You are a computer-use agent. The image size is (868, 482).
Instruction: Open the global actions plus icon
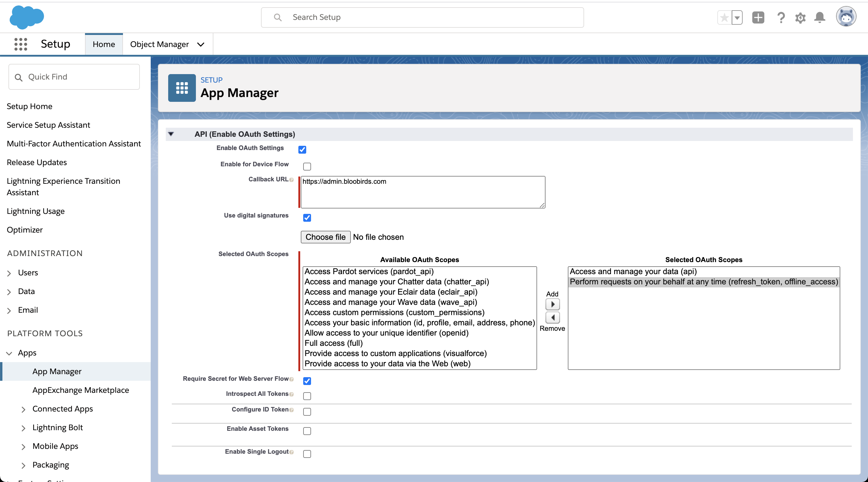point(758,17)
